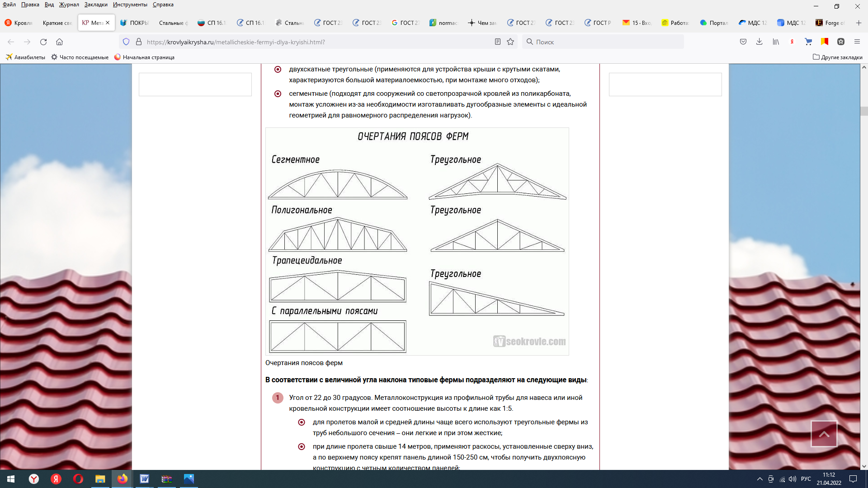Open the Начальная страница bookmark
Viewport: 868px width, 488px height.
[x=144, y=57]
